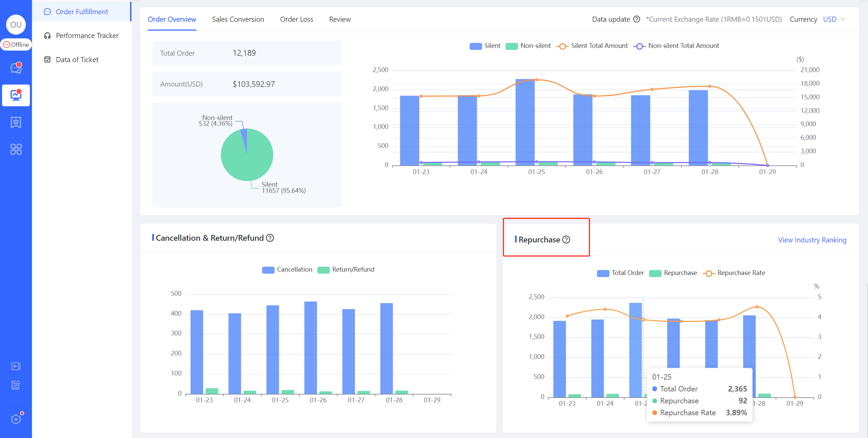
Task: Switch to the Order Loss tab
Action: pos(297,19)
